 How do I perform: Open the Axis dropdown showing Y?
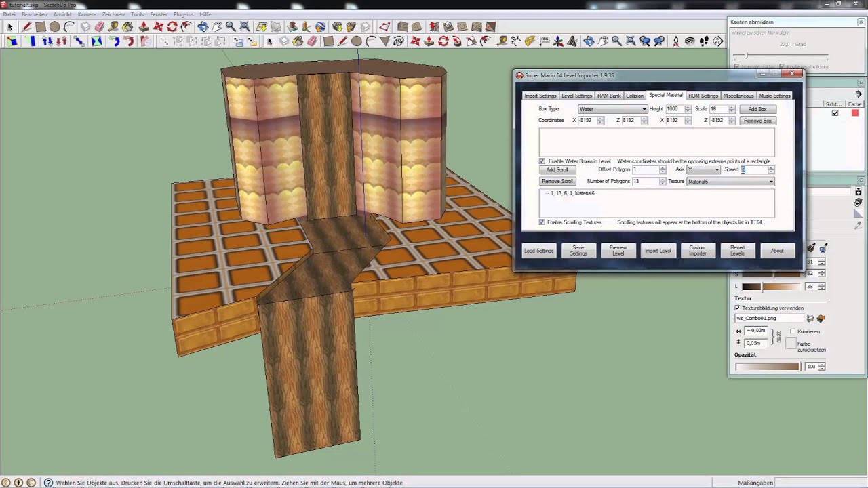coord(703,169)
